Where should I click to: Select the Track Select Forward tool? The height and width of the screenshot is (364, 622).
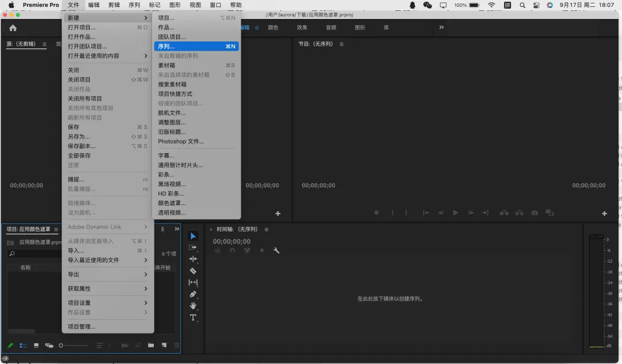(193, 248)
